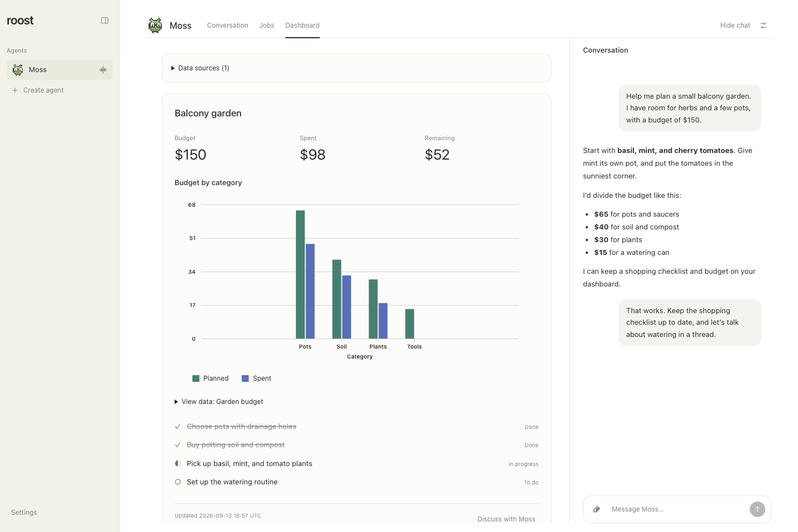Click the sparkle icon beside Moss agent
This screenshot has height=532, width=798.
(103, 70)
